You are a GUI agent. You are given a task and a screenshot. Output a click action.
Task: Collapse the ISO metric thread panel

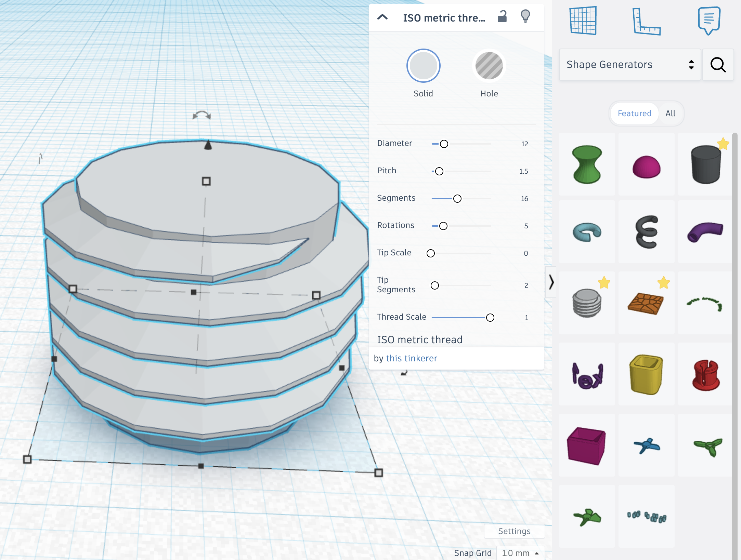382,17
